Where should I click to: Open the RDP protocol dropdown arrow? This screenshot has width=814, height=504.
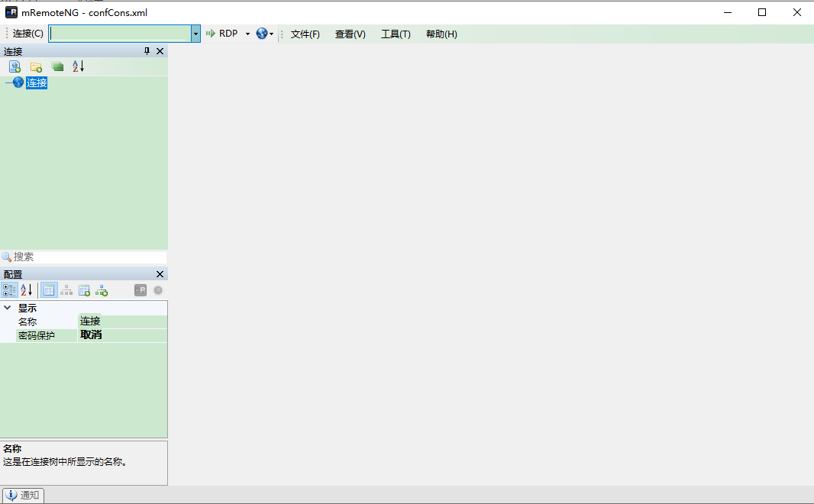(247, 34)
